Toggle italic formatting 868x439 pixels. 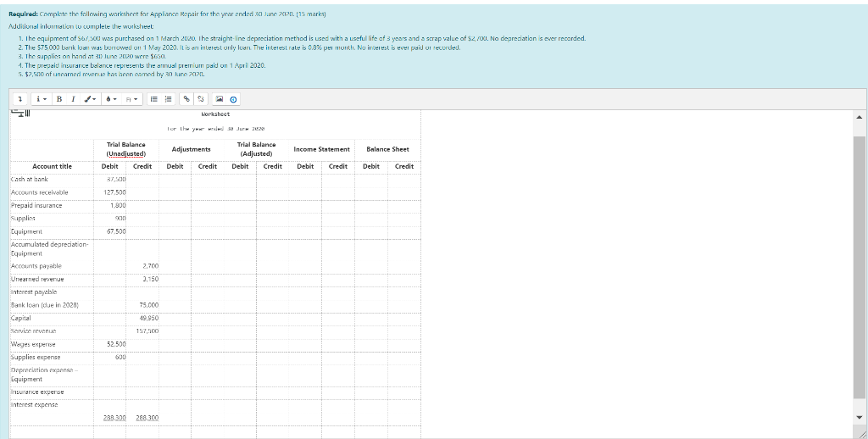point(73,99)
